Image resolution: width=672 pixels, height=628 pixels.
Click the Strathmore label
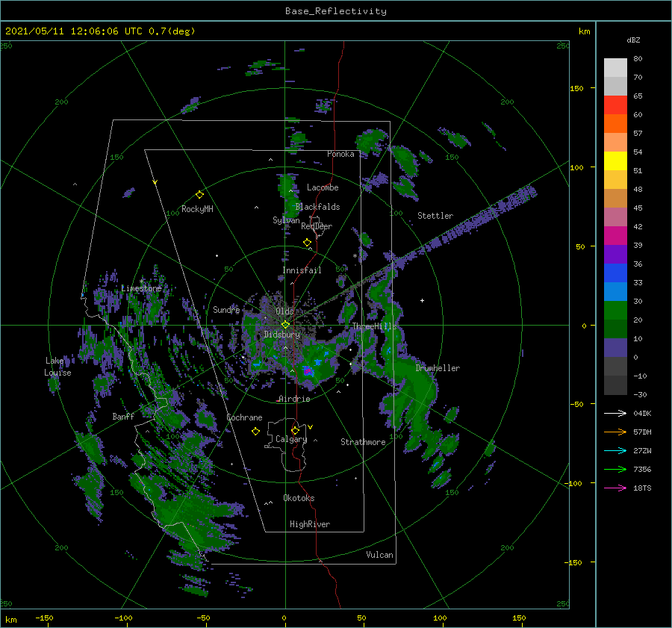pos(363,442)
